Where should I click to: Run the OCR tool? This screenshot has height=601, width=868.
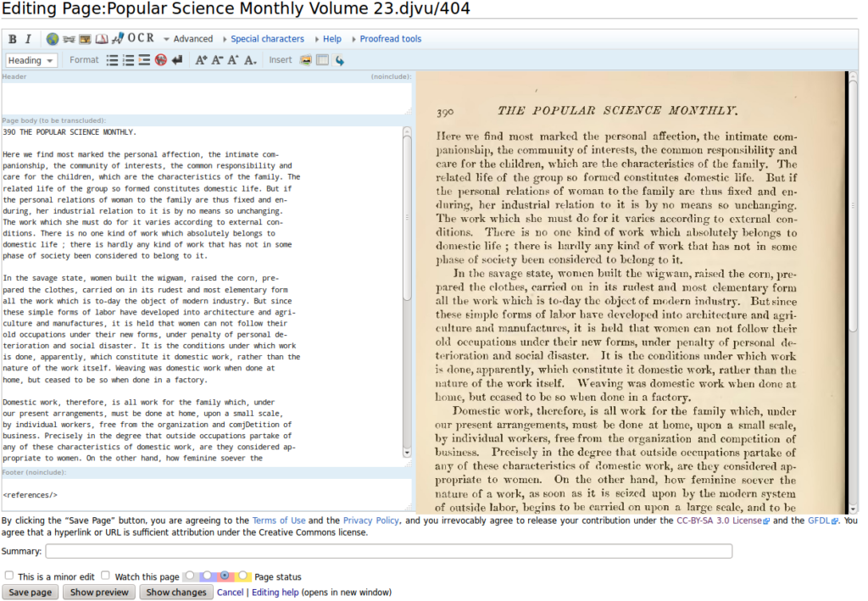[141, 38]
